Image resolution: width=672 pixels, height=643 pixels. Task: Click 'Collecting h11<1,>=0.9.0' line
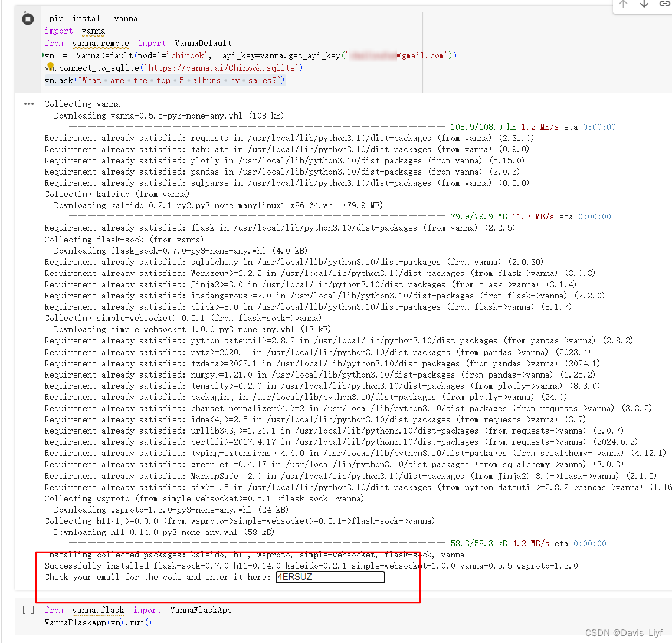tap(240, 521)
